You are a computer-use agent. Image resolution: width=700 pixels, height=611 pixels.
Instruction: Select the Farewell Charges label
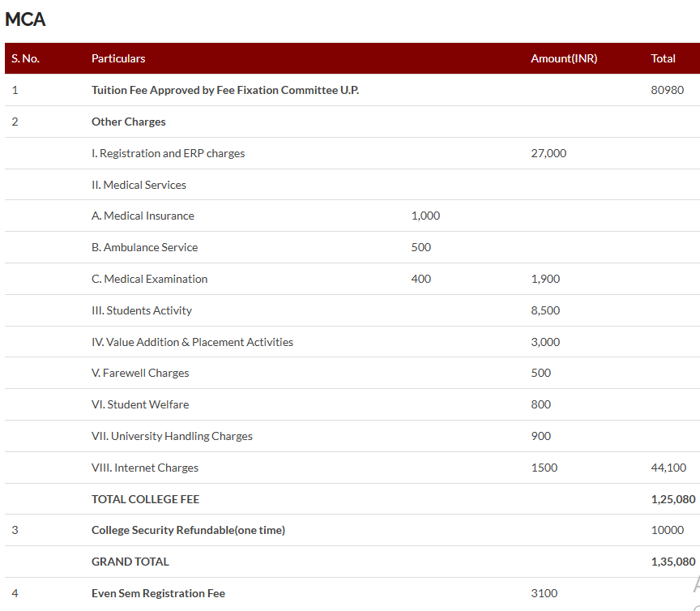tap(140, 373)
